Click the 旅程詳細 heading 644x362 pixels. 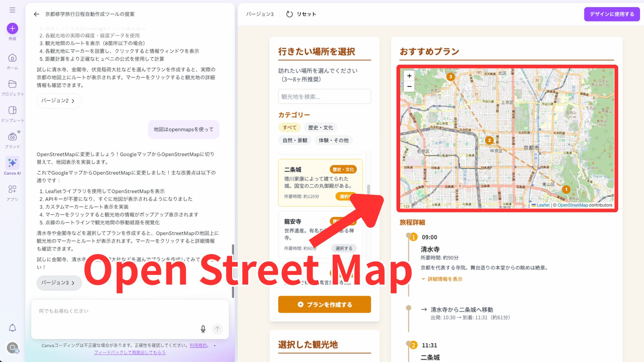(412, 222)
